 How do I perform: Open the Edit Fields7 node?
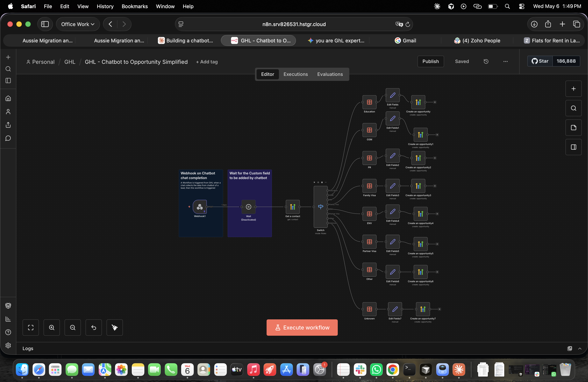(395, 309)
